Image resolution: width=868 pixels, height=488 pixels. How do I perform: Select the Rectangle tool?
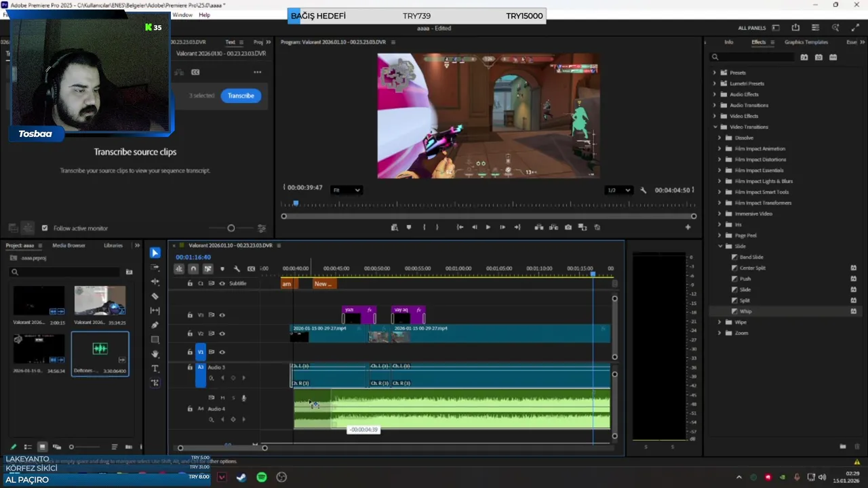coord(155,340)
